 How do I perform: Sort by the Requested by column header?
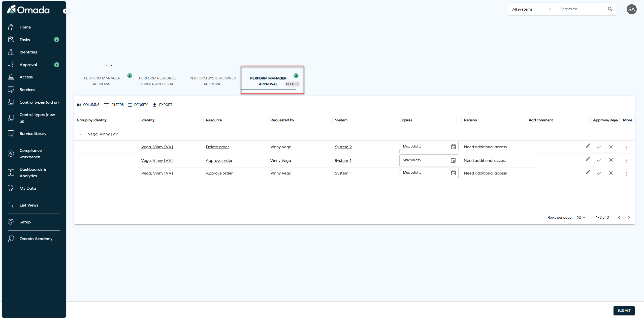pos(282,120)
